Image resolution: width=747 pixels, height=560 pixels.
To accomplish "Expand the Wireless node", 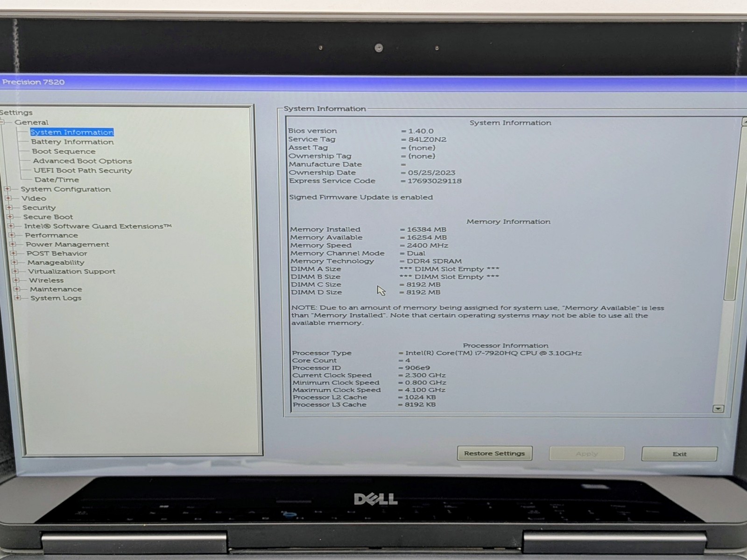I will [x=16, y=280].
